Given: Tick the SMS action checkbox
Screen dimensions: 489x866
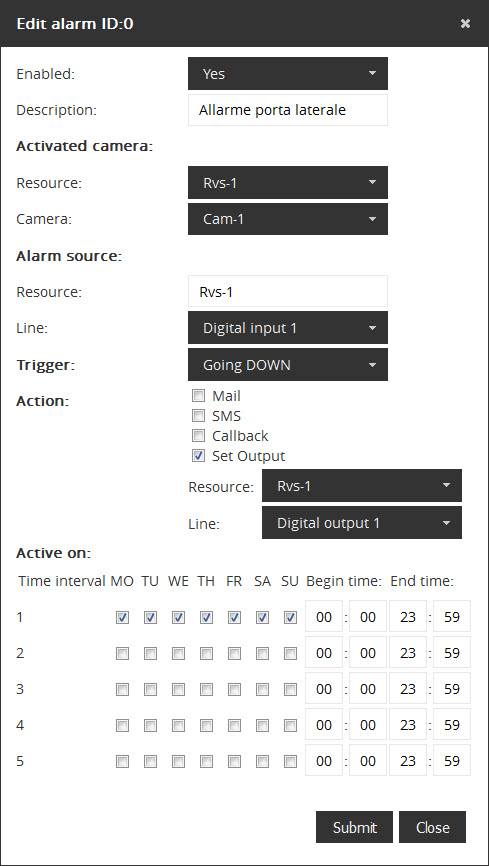Looking at the screenshot, I should point(198,415).
